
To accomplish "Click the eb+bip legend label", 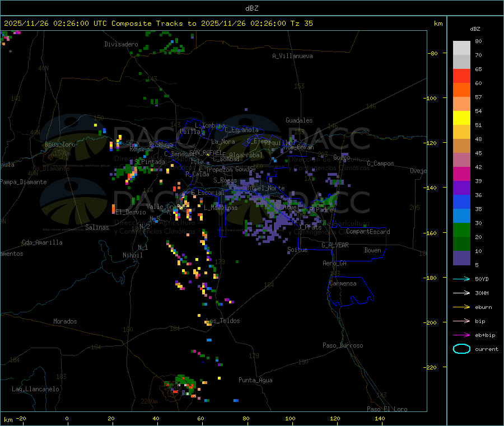I will (485, 335).
